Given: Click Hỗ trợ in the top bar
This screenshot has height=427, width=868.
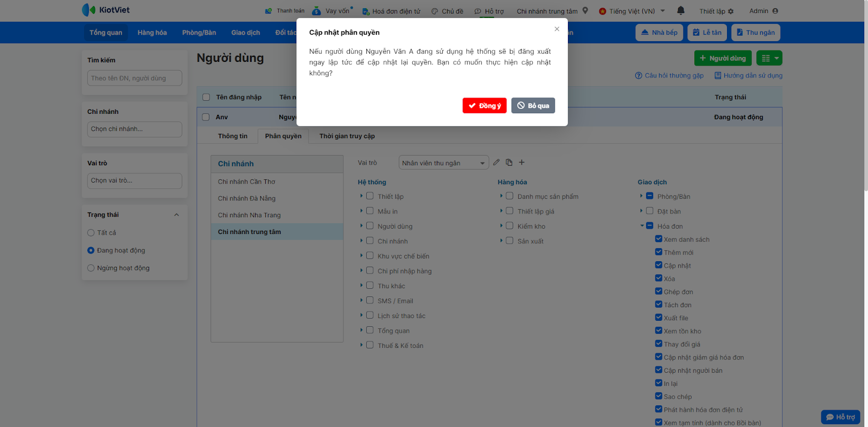Looking at the screenshot, I should (489, 11).
